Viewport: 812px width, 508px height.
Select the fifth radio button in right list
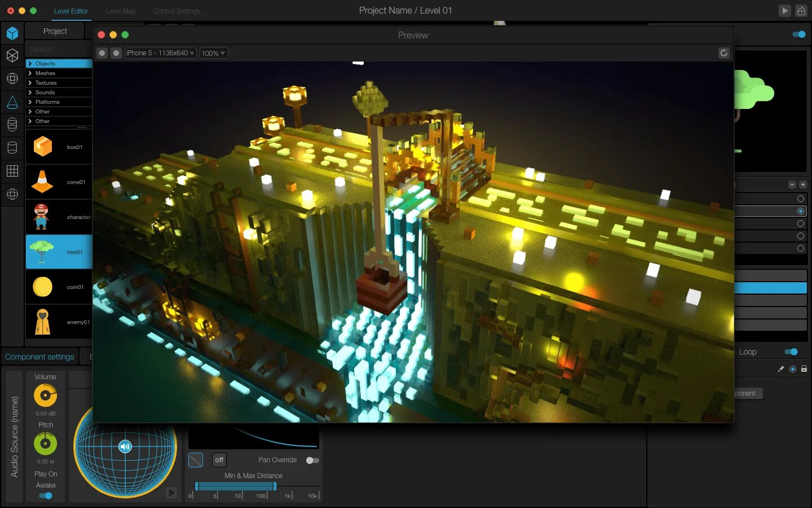click(x=800, y=248)
